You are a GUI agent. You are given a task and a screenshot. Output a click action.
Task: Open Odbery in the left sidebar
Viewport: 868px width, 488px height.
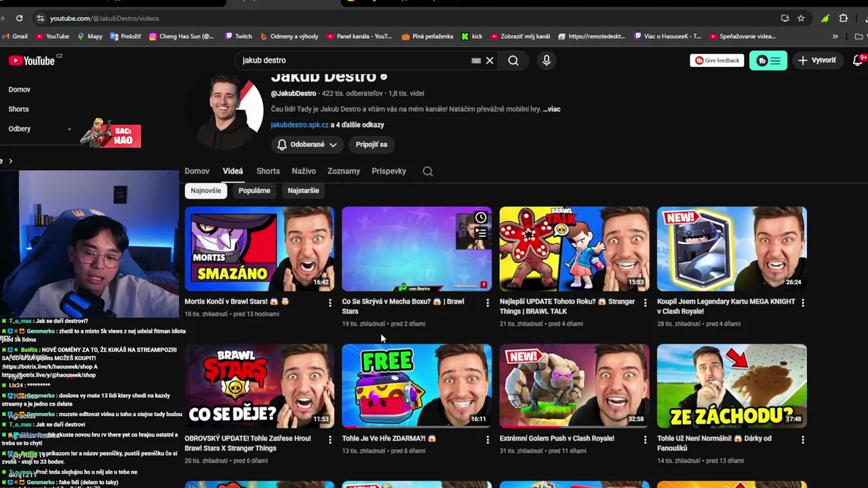point(20,129)
